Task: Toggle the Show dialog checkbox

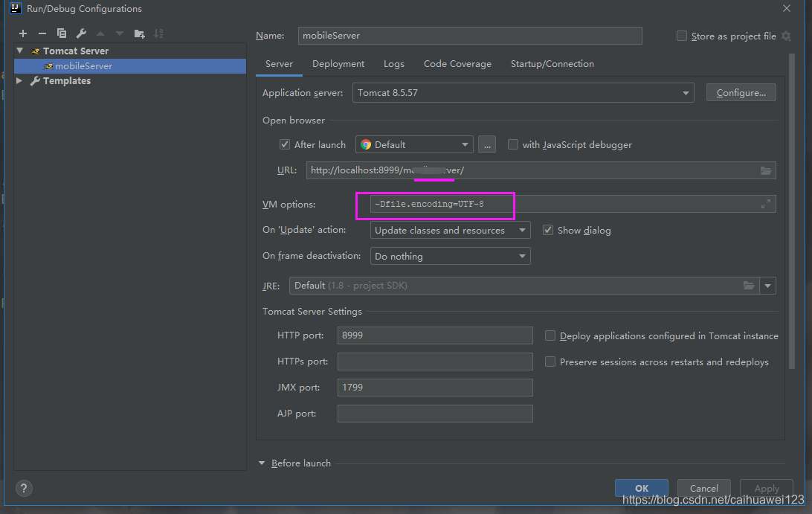Action: click(x=548, y=230)
